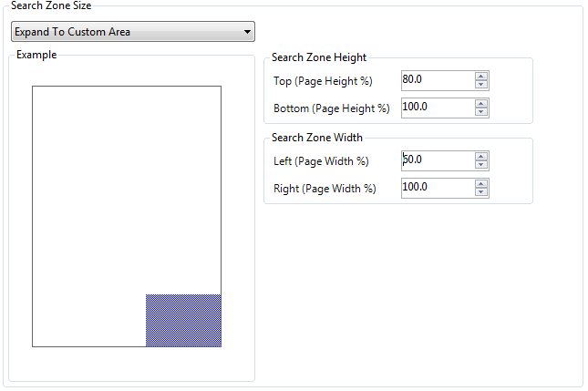This screenshot has width=588, height=391.
Task: Decrease the Right page width value
Action: (481, 192)
